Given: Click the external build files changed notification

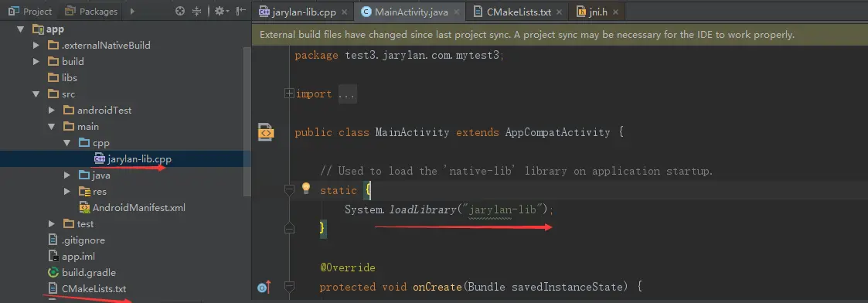Looking at the screenshot, I should [x=560, y=34].
